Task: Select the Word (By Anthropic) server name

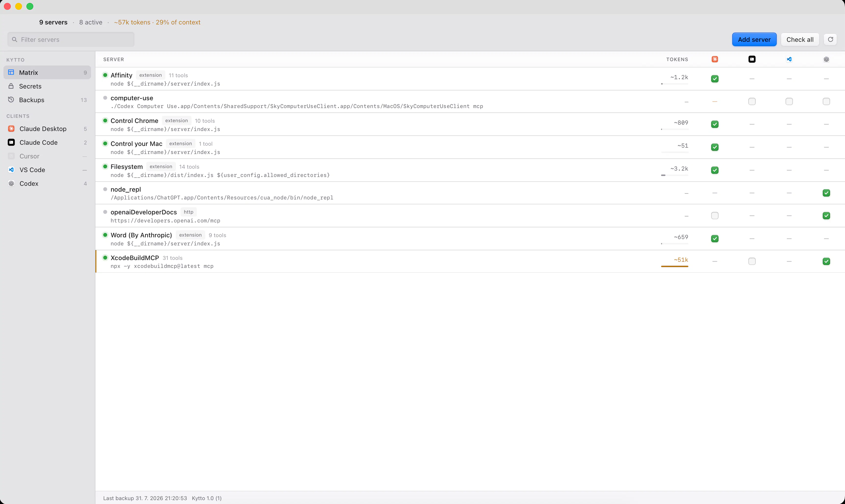Action: [x=141, y=235]
